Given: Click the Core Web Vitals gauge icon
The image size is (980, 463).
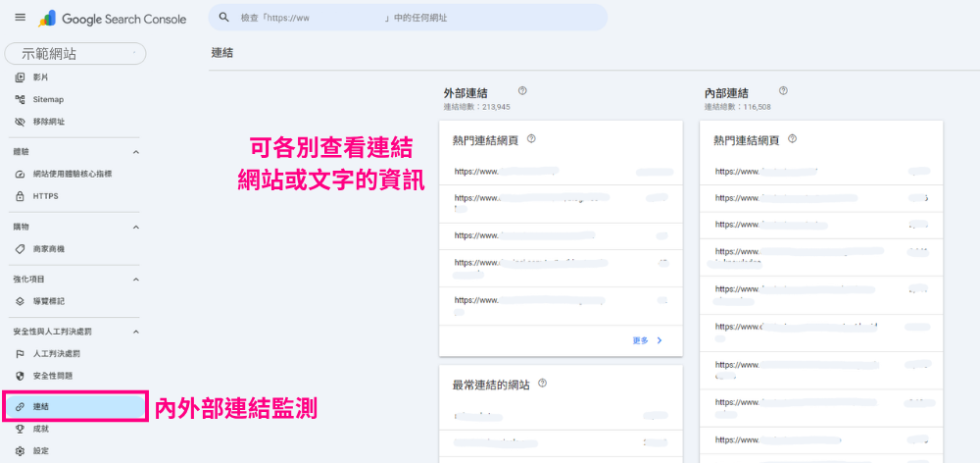Looking at the screenshot, I should point(20,174).
